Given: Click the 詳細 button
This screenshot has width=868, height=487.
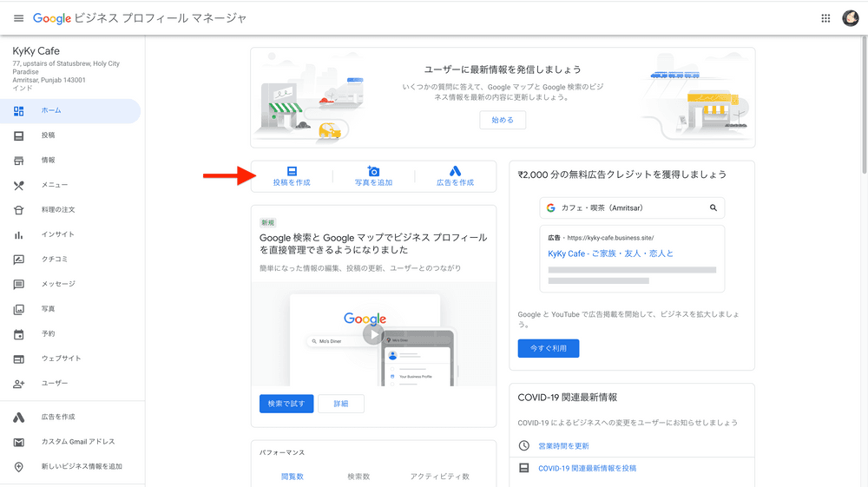Looking at the screenshot, I should pyautogui.click(x=341, y=404).
